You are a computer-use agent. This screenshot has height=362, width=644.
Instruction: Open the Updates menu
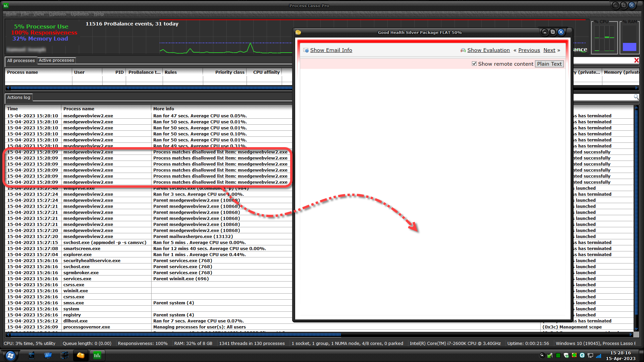tap(80, 14)
